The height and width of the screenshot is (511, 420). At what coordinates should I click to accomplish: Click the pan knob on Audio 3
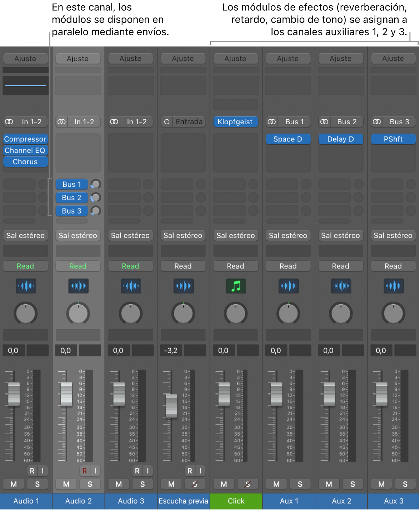(131, 314)
